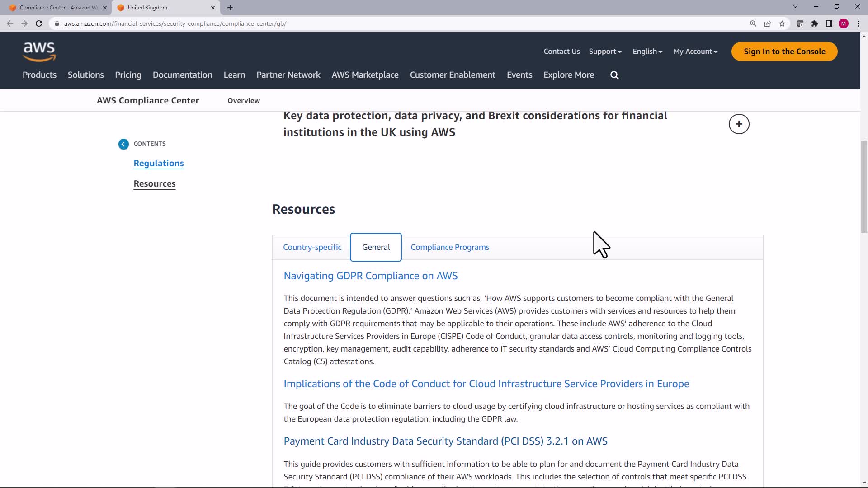Image resolution: width=868 pixels, height=488 pixels.
Task: Click the AWS logo home icon
Action: click(x=39, y=52)
